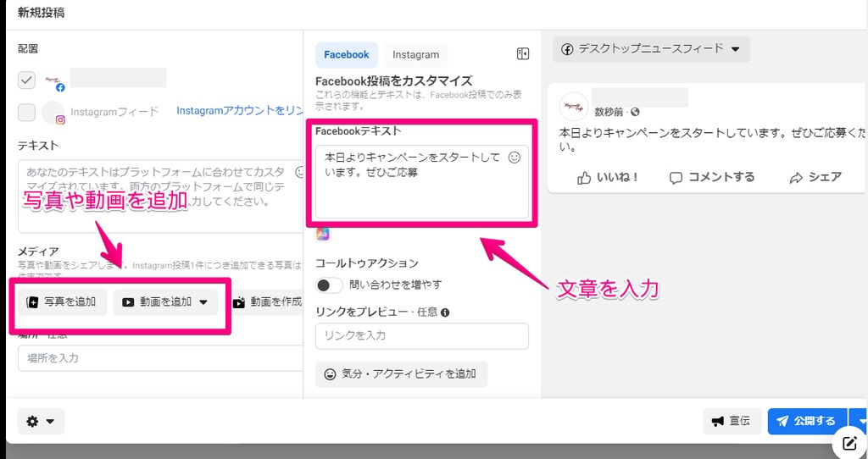The height and width of the screenshot is (459, 868).
Task: Click the 公開する button
Action: coord(807,422)
